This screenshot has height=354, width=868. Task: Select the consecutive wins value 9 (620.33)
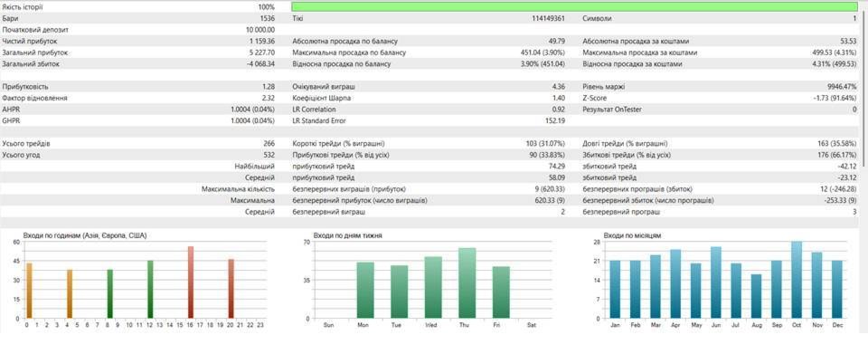point(551,189)
